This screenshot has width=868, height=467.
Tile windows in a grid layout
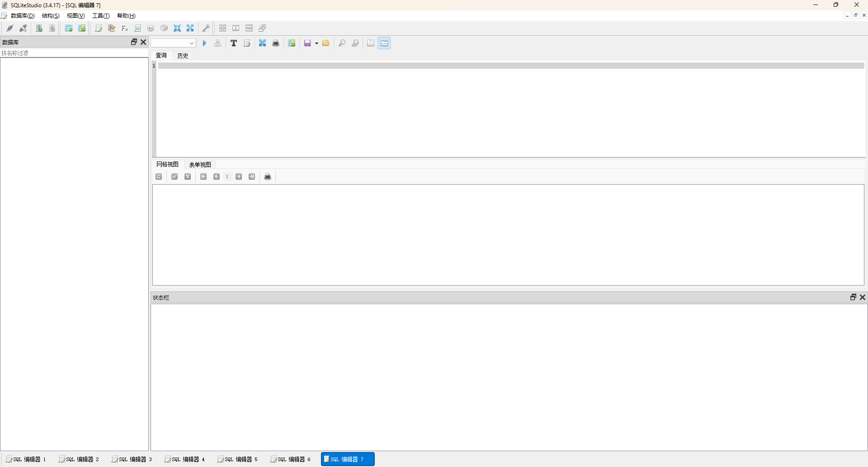[223, 28]
